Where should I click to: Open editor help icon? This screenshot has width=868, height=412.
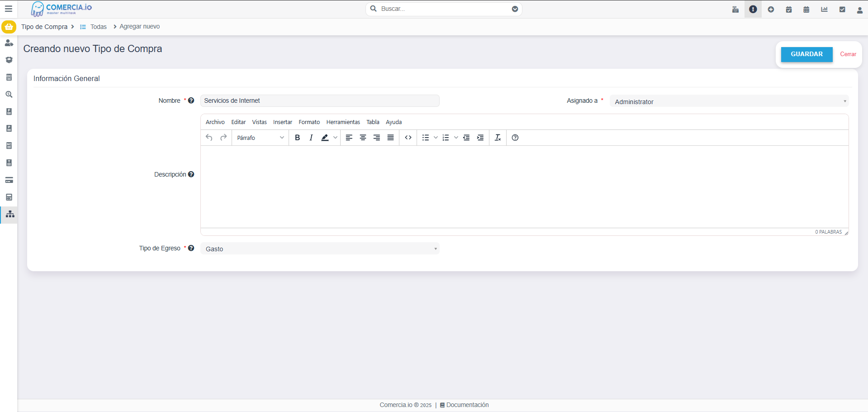(515, 138)
